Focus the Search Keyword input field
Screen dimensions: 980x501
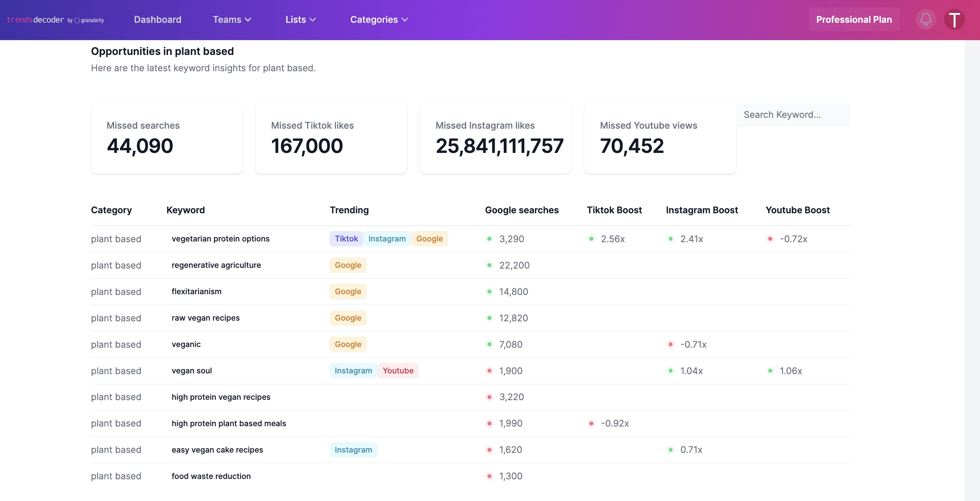(x=793, y=115)
